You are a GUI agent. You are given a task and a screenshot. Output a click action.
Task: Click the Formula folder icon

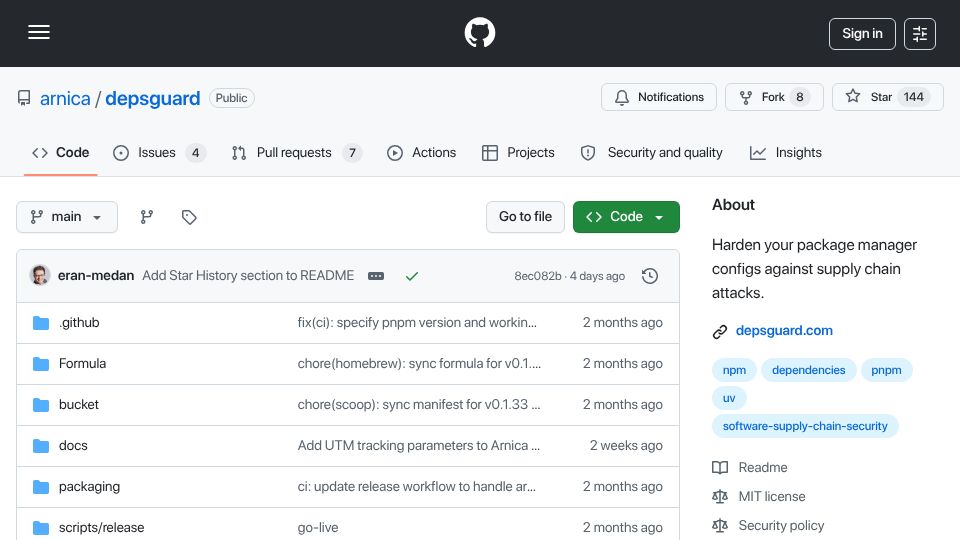point(40,364)
